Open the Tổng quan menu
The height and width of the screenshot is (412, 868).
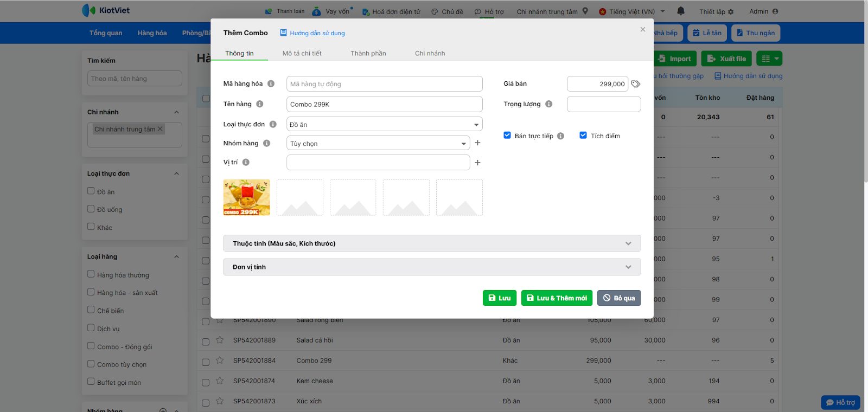pyautogui.click(x=106, y=33)
